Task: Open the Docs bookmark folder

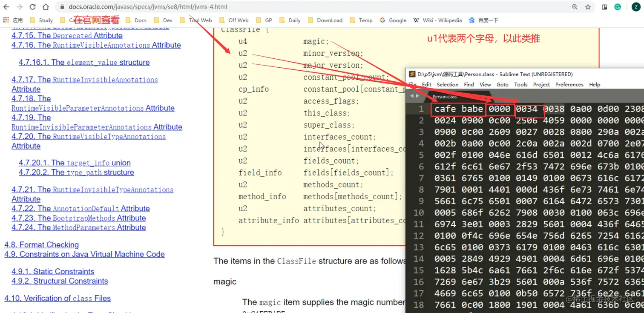Action: click(x=136, y=20)
